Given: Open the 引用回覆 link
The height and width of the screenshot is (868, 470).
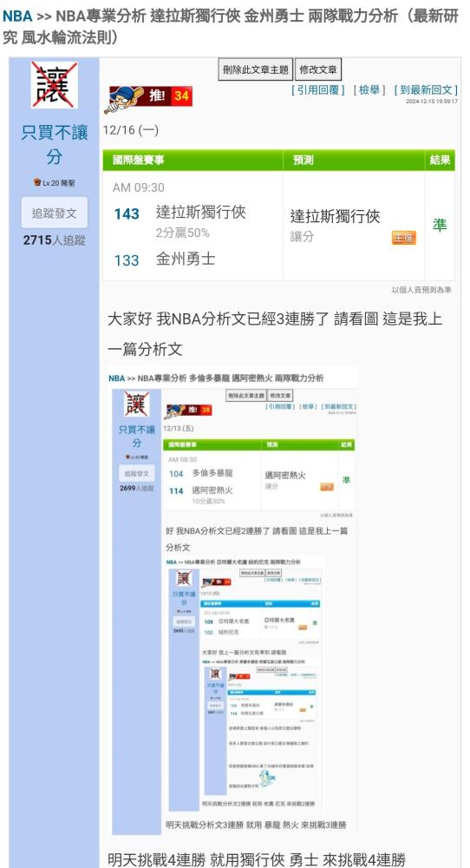Looking at the screenshot, I should [x=318, y=89].
